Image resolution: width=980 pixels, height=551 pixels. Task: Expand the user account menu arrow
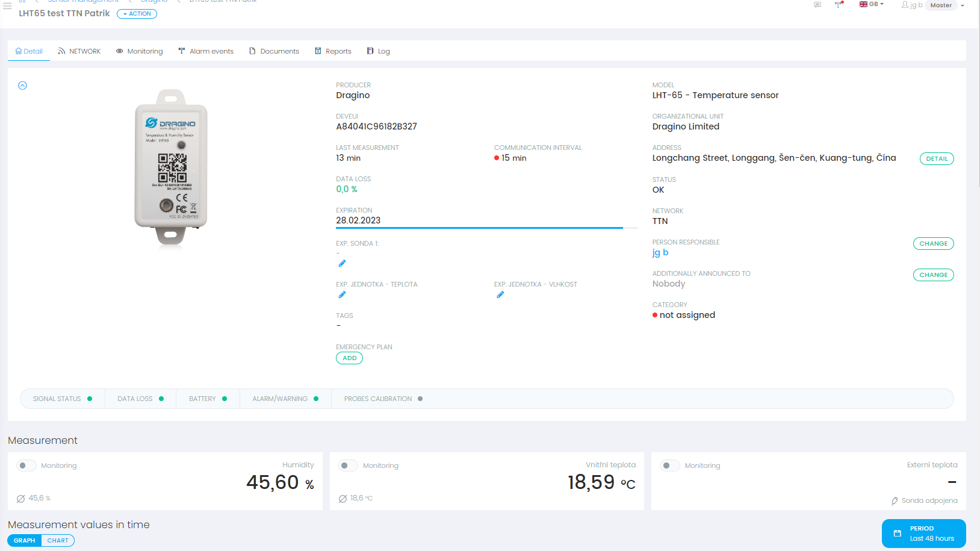(963, 5)
